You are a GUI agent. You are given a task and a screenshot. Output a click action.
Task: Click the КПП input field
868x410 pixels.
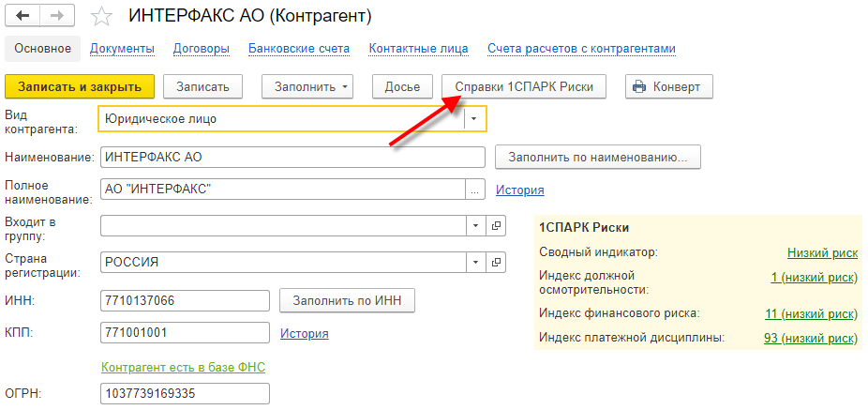(x=185, y=333)
